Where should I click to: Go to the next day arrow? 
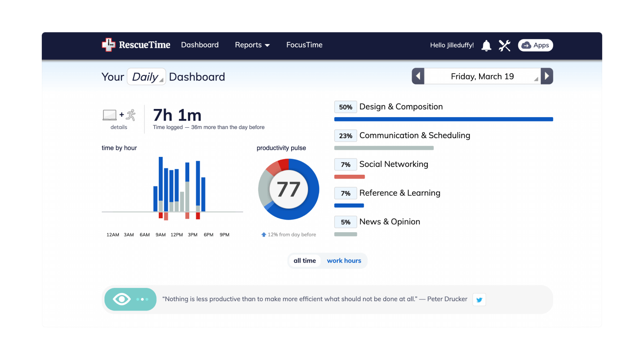pos(547,76)
